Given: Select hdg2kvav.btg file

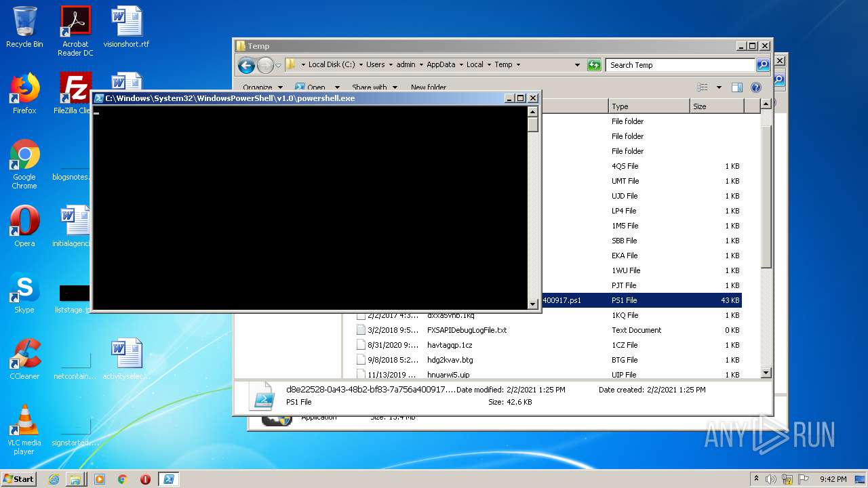Looking at the screenshot, I should pos(450,360).
